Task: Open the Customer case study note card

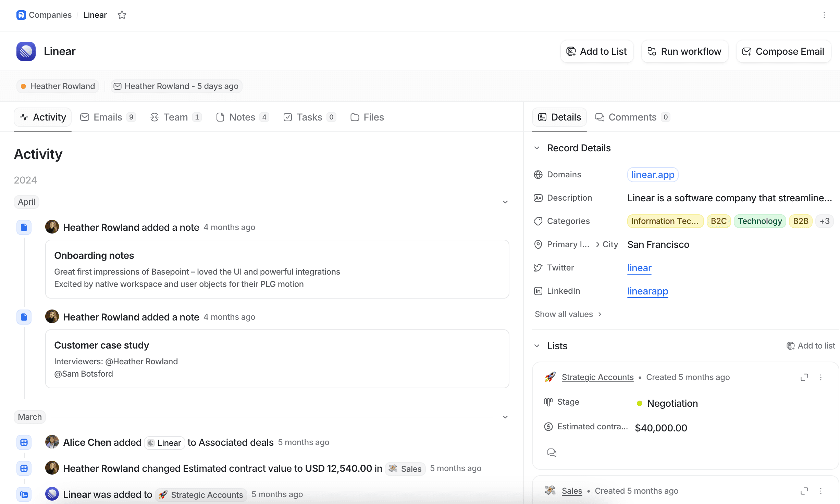Action: point(277,359)
